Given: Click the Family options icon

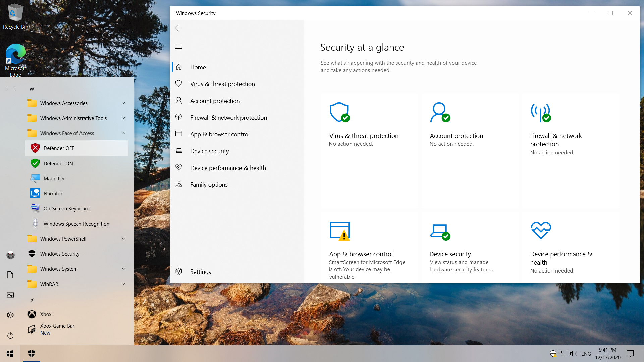Looking at the screenshot, I should point(179,184).
